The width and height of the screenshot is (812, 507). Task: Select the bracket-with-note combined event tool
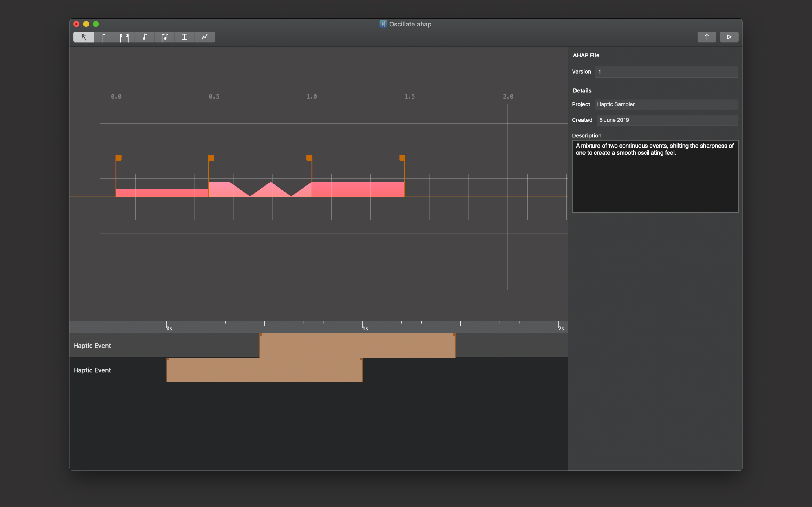[164, 37]
